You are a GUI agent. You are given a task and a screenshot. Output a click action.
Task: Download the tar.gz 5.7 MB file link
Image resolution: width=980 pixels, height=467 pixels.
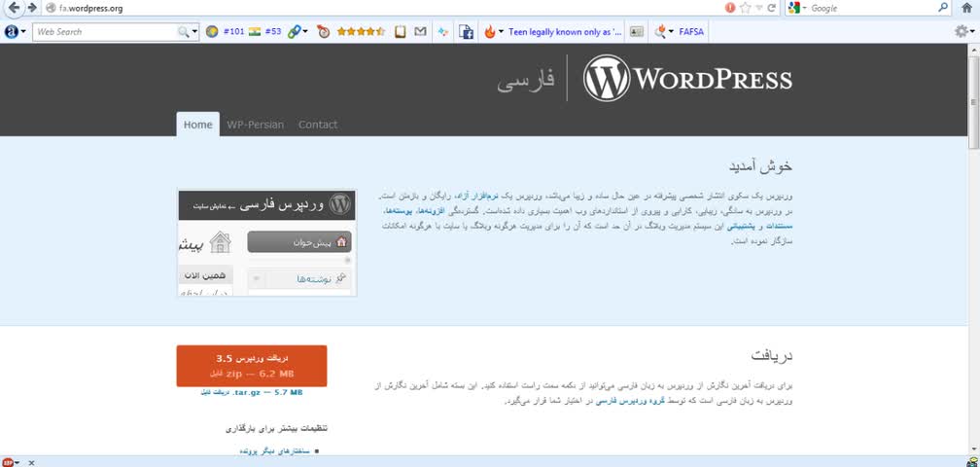coord(251,393)
